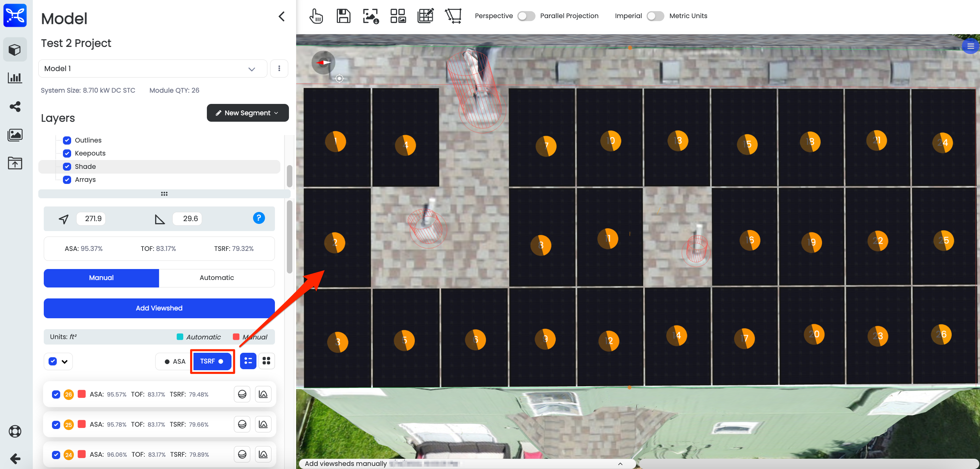Toggle the Arrays layer visibility
980x469 pixels.
point(67,180)
